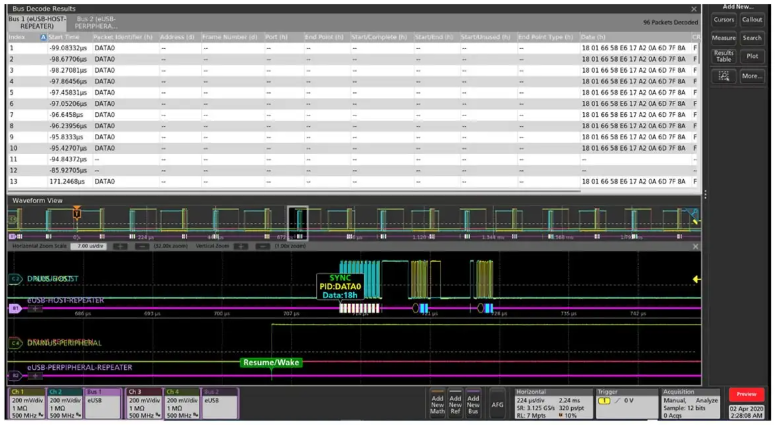Click the horizontal scrollbar of decode table
The height and width of the screenshot is (425, 775).
(294, 191)
